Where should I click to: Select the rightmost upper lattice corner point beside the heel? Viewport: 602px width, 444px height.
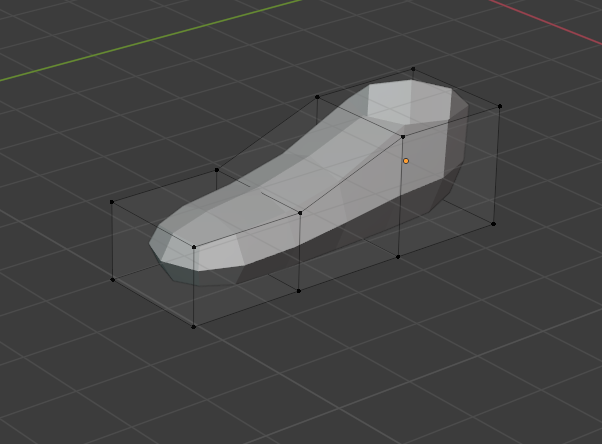(500, 106)
